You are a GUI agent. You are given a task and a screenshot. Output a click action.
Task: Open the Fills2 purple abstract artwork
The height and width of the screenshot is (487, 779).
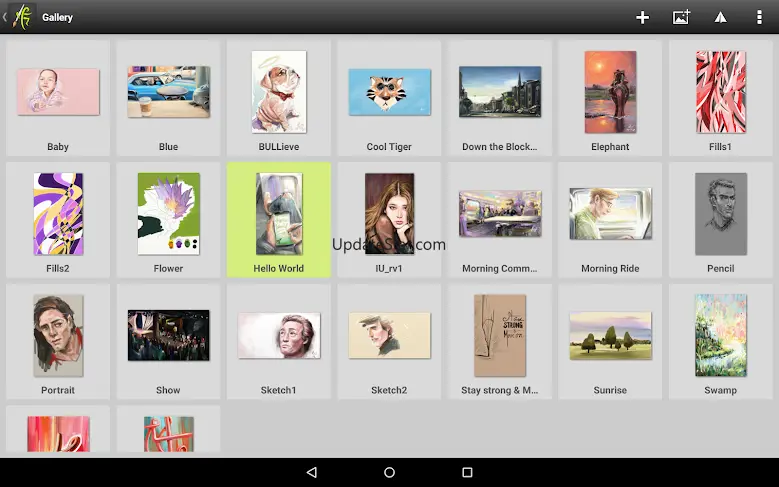click(58, 214)
